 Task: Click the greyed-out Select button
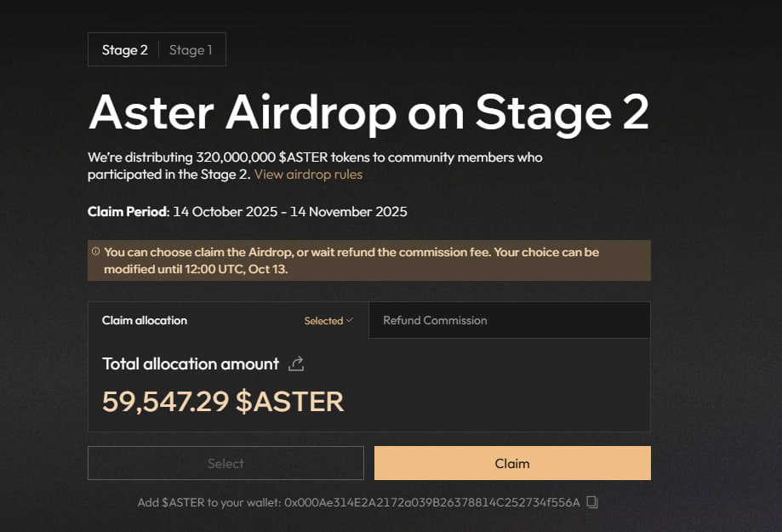tap(225, 464)
